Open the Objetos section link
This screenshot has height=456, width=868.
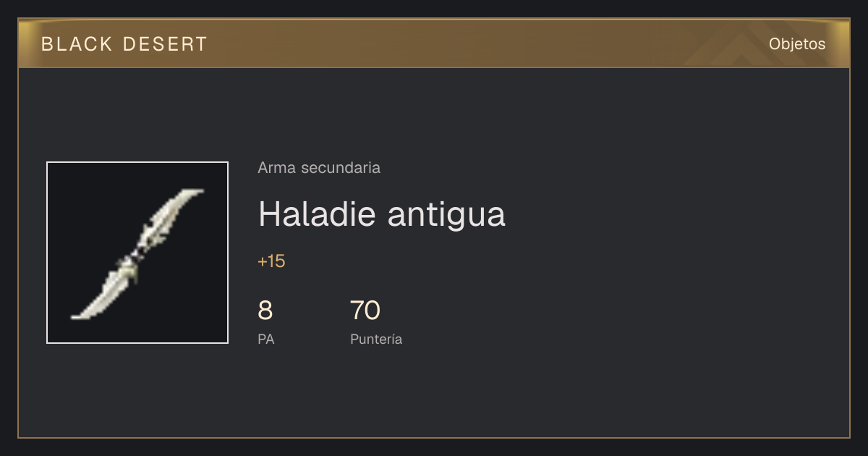coord(797,44)
